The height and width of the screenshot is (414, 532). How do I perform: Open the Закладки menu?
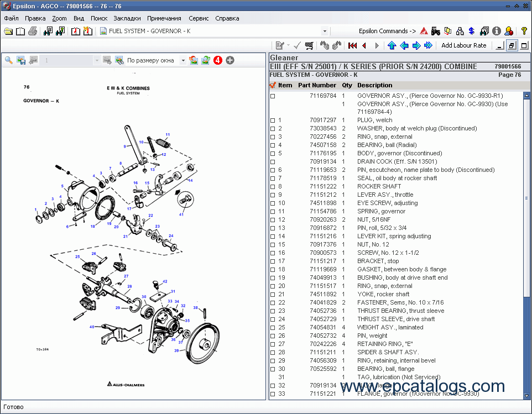point(127,18)
